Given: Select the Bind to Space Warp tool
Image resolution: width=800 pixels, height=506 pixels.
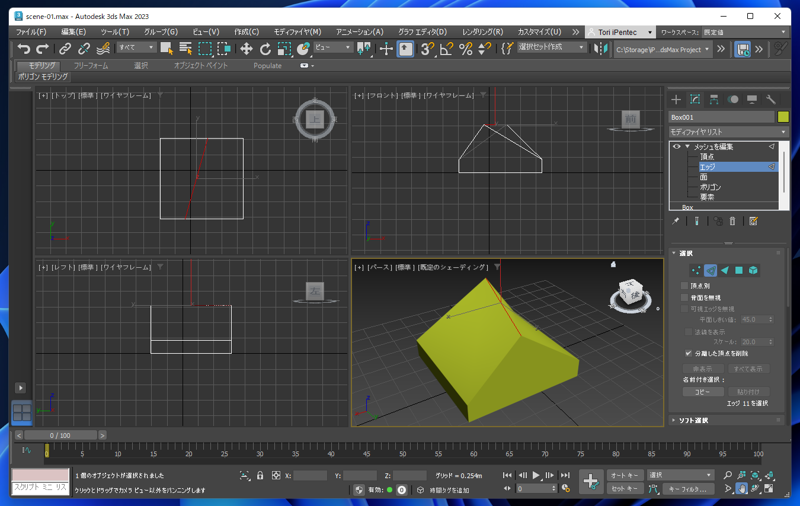Looking at the screenshot, I should [103, 48].
